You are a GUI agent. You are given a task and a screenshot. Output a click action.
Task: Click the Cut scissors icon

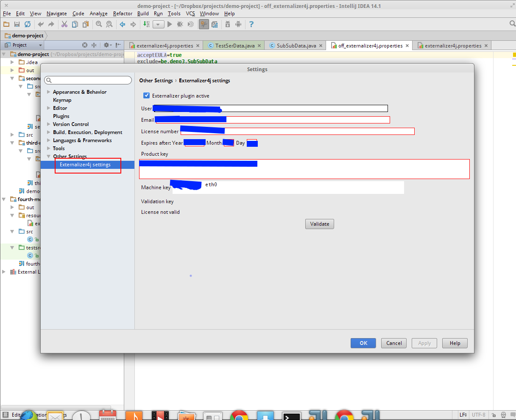pos(64,24)
